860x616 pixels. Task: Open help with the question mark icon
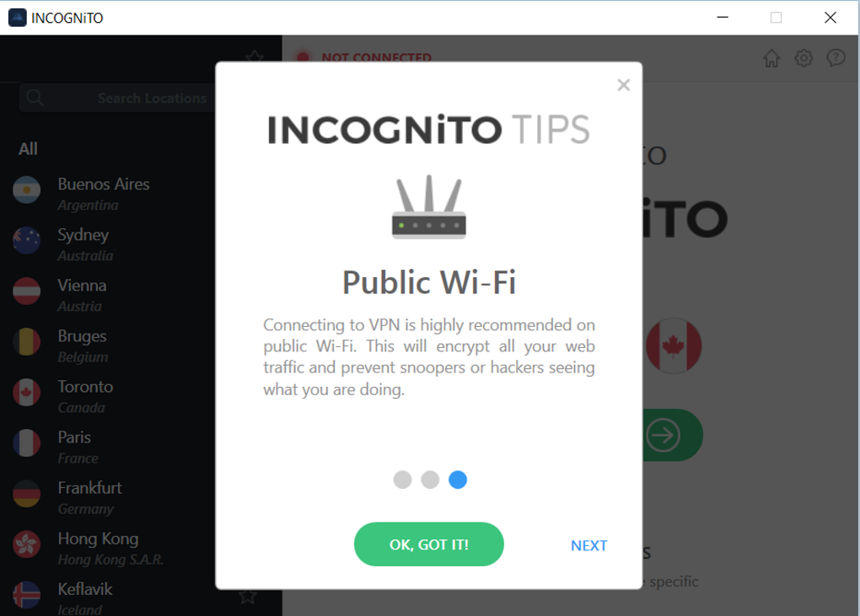pos(836,58)
